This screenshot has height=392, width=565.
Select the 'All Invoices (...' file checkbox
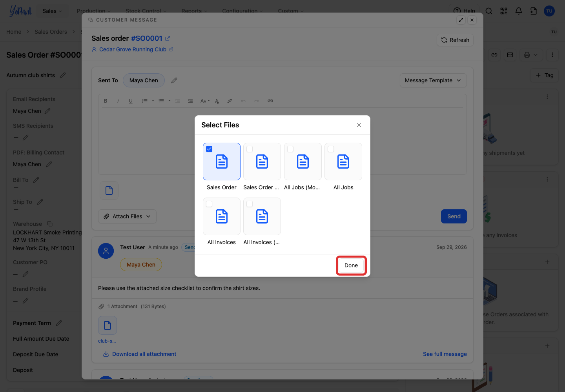point(250,204)
